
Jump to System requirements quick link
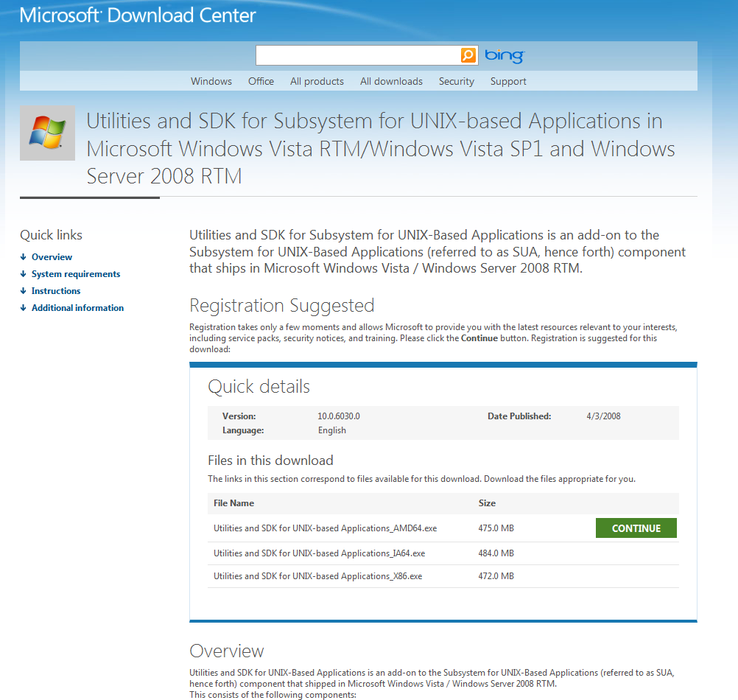(76, 274)
